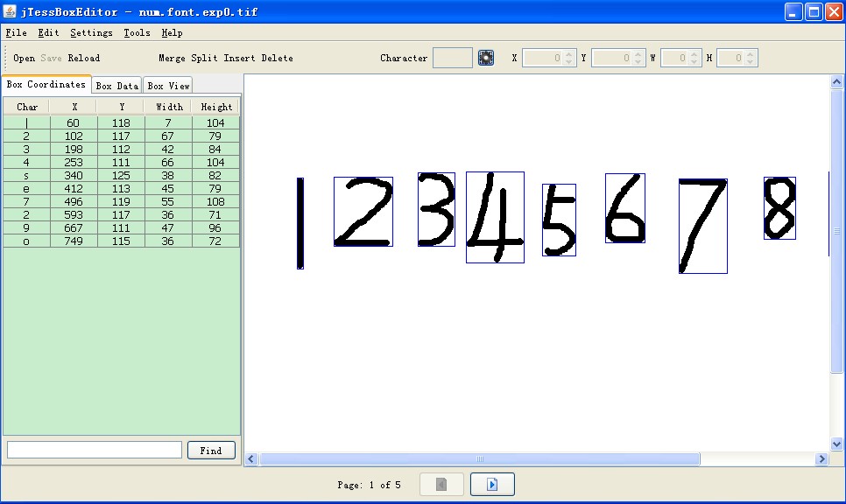Click Merge in the toolbar
This screenshot has width=846, height=504.
(172, 59)
